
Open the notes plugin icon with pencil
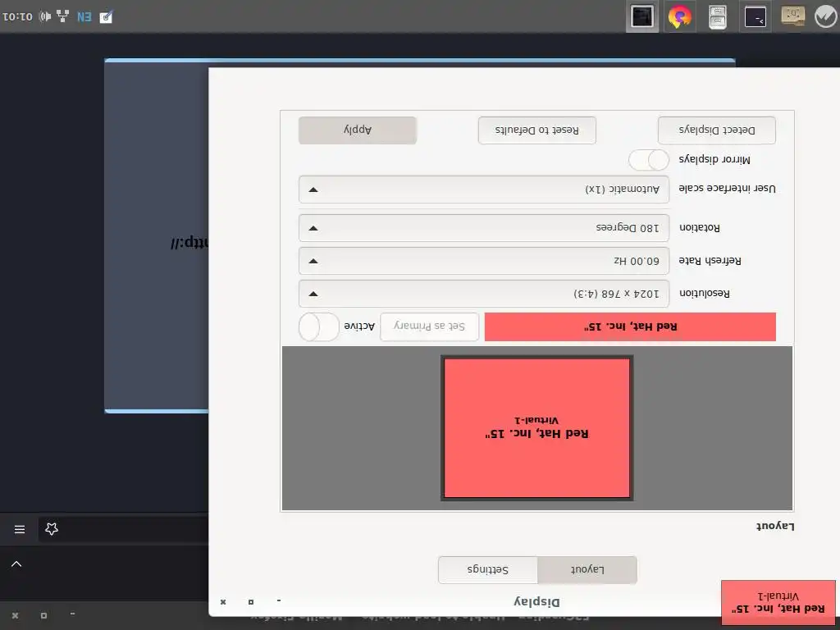(106, 16)
